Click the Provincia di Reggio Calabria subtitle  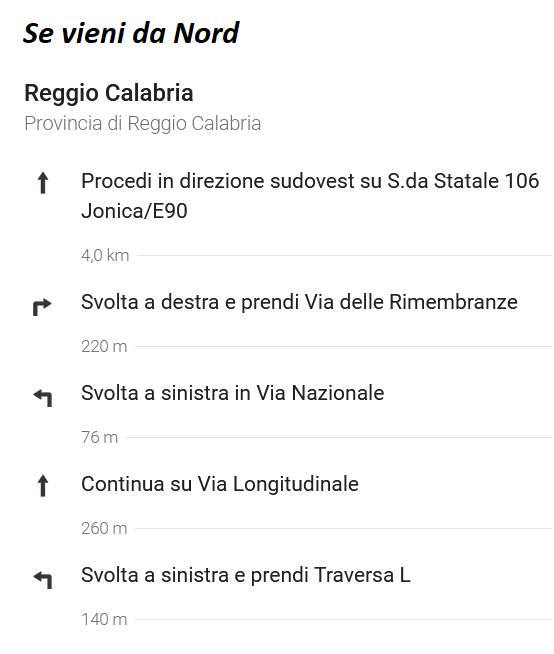pyautogui.click(x=143, y=123)
